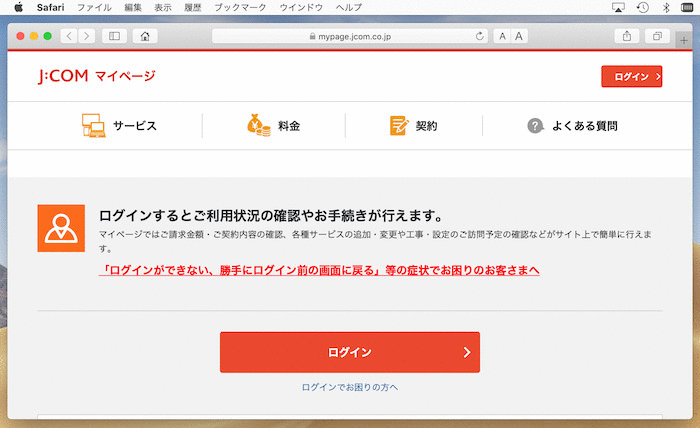Increase text size with large A button

pos(519,36)
